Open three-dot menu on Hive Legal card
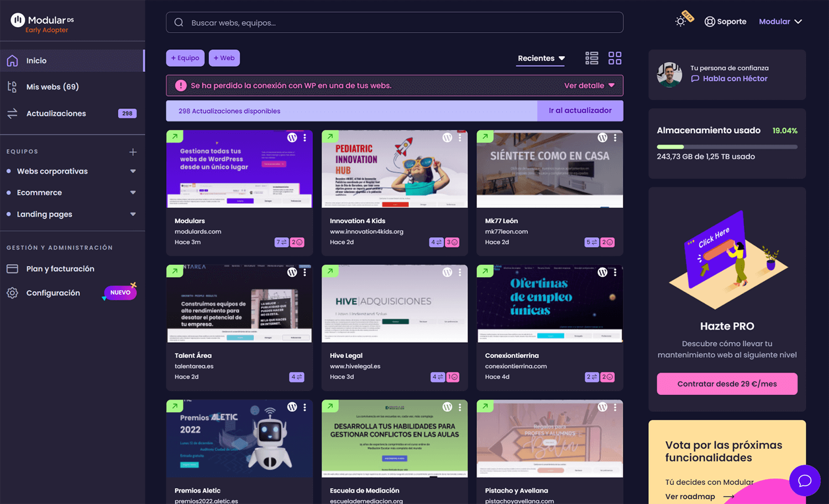The width and height of the screenshot is (829, 504). (460, 272)
